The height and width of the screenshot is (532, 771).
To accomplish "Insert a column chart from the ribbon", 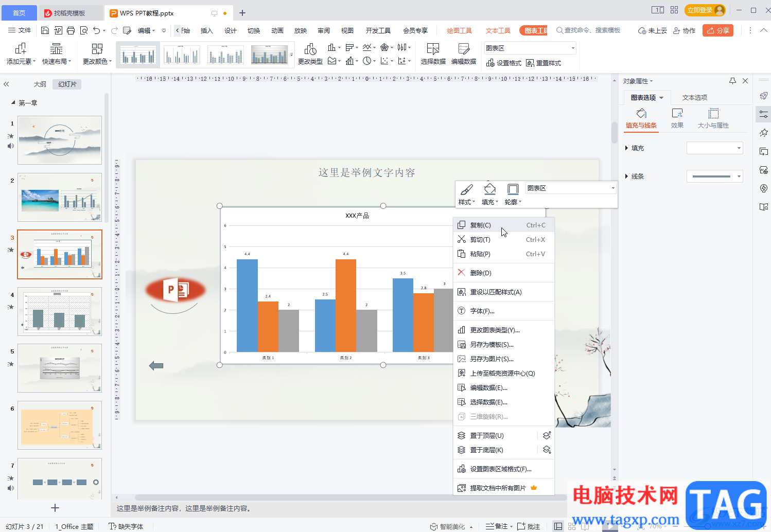I will pyautogui.click(x=332, y=47).
